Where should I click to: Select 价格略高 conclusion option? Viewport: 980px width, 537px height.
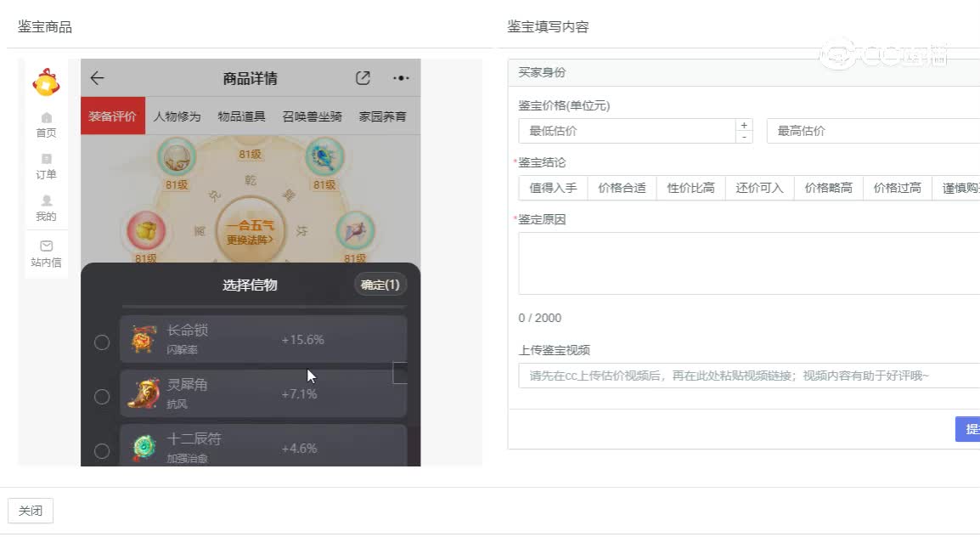[x=828, y=188]
